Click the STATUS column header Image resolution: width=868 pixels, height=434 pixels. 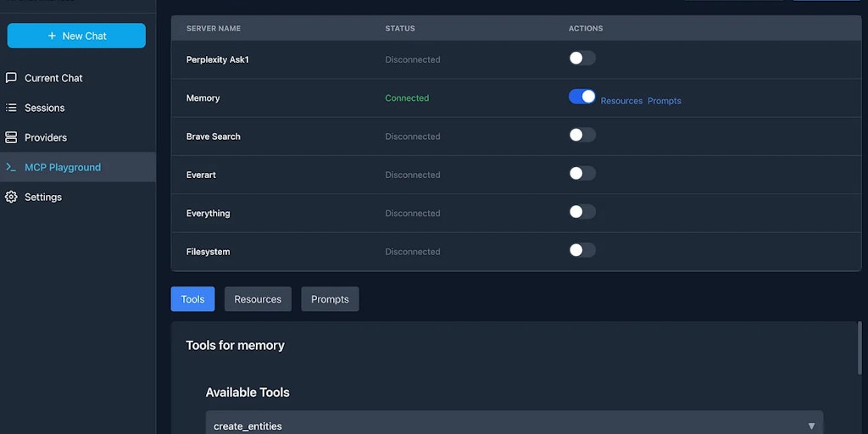400,28
